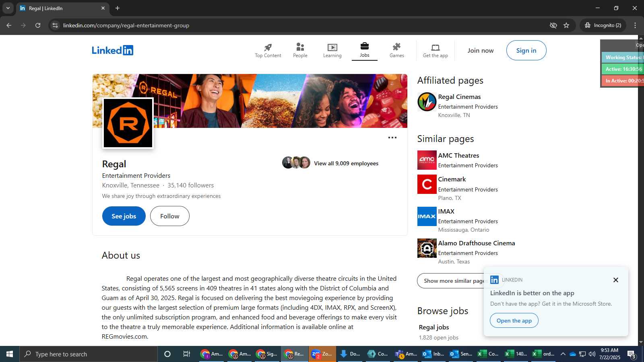Open Chrome three-dot menu
Viewport: 644px width, 362px height.
click(635, 25)
